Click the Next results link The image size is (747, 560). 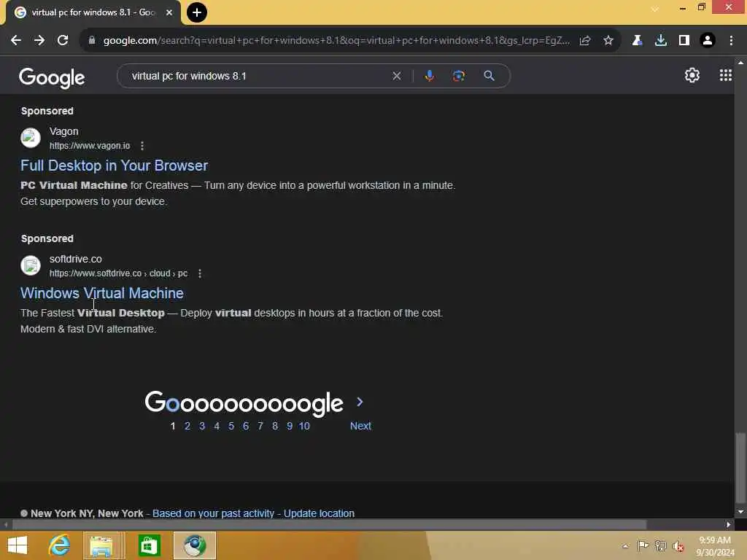[x=360, y=426]
